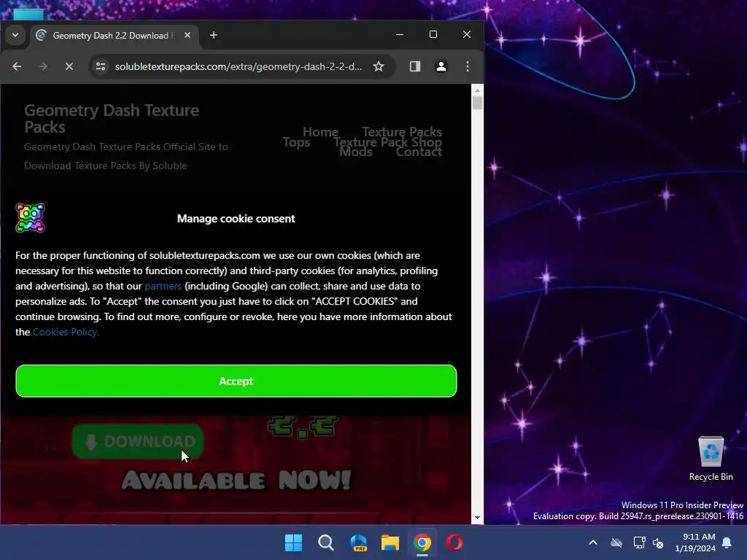The height and width of the screenshot is (560, 747).
Task: Go to the Home menu item
Action: 320,131
